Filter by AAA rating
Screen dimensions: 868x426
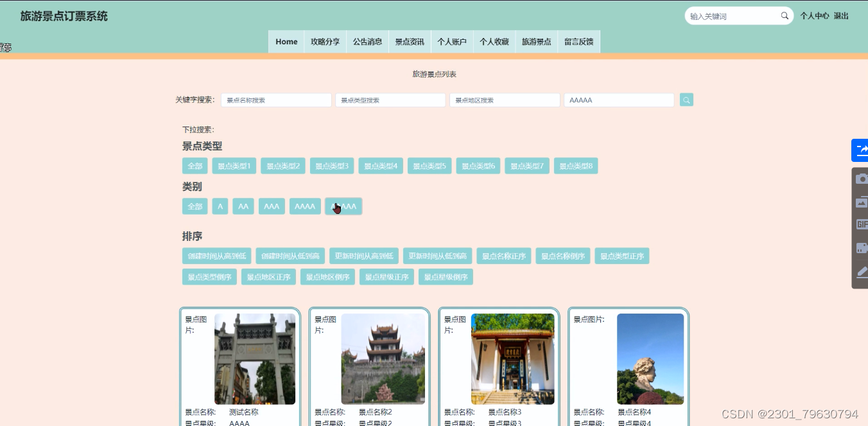tap(272, 206)
